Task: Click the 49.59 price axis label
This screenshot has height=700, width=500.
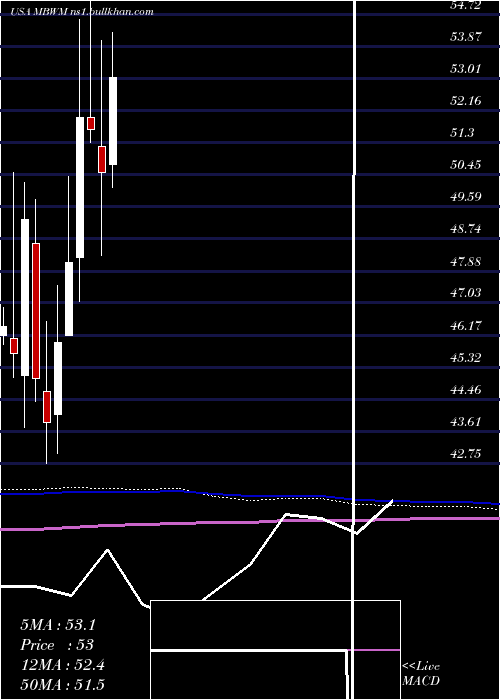Action: pos(466,197)
